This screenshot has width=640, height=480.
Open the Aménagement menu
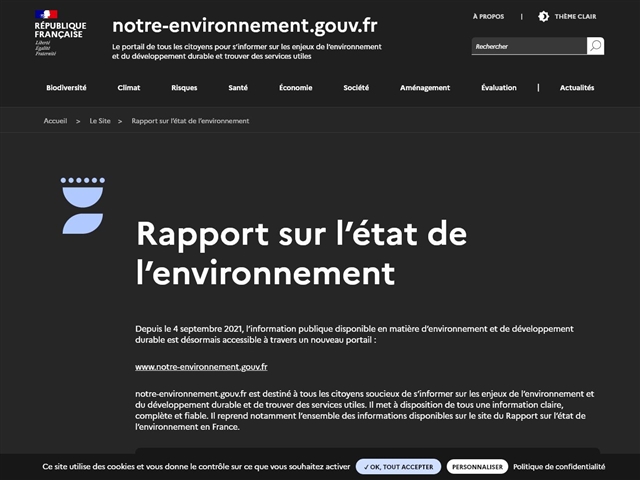click(425, 88)
